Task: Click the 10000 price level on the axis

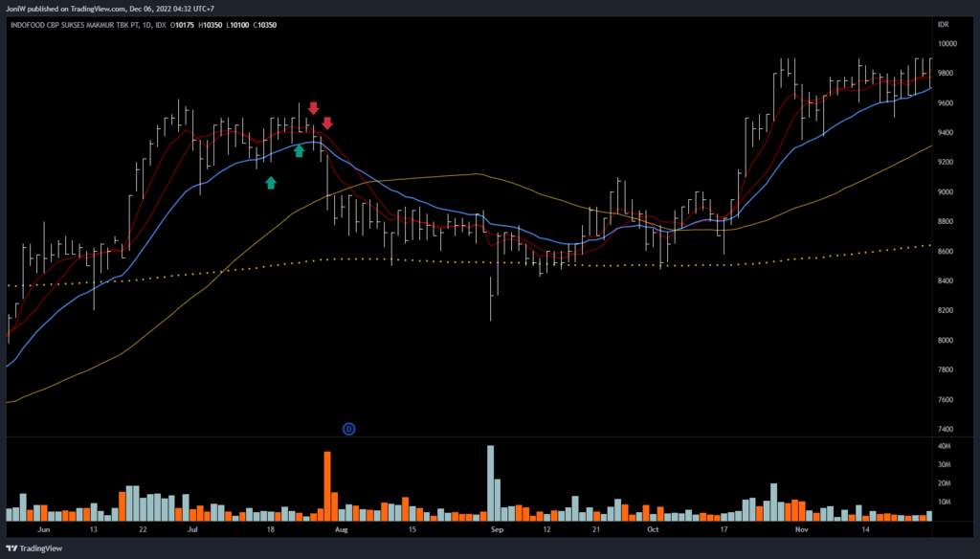Action: pyautogui.click(x=947, y=44)
